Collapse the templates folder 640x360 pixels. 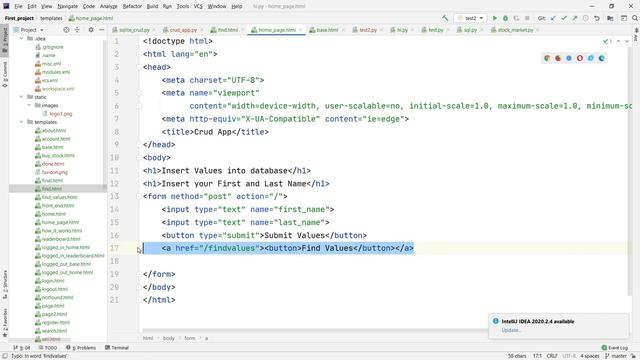pyautogui.click(x=22, y=122)
